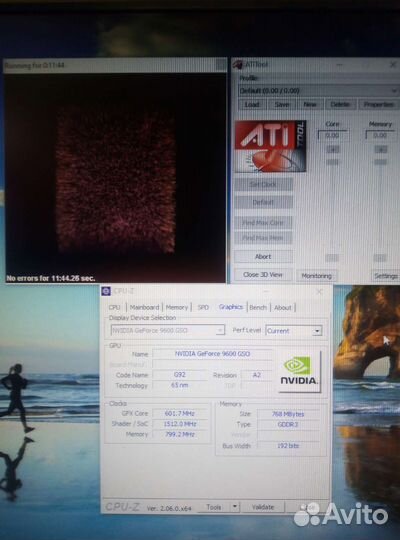The height and width of the screenshot is (540, 400).
Task: Click the ATITool title bar icon
Action: 237,64
